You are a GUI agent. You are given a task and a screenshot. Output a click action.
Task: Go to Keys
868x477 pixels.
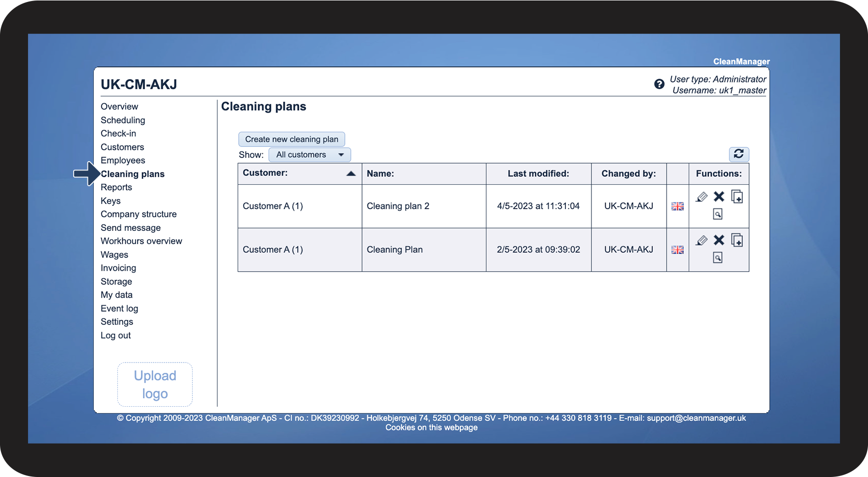(x=111, y=201)
